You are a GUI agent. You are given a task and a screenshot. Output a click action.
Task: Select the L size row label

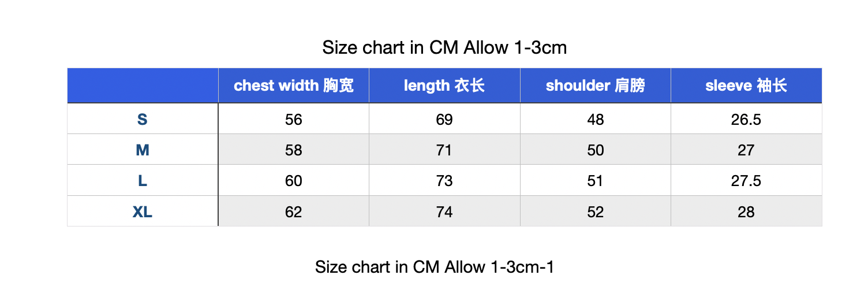click(143, 180)
